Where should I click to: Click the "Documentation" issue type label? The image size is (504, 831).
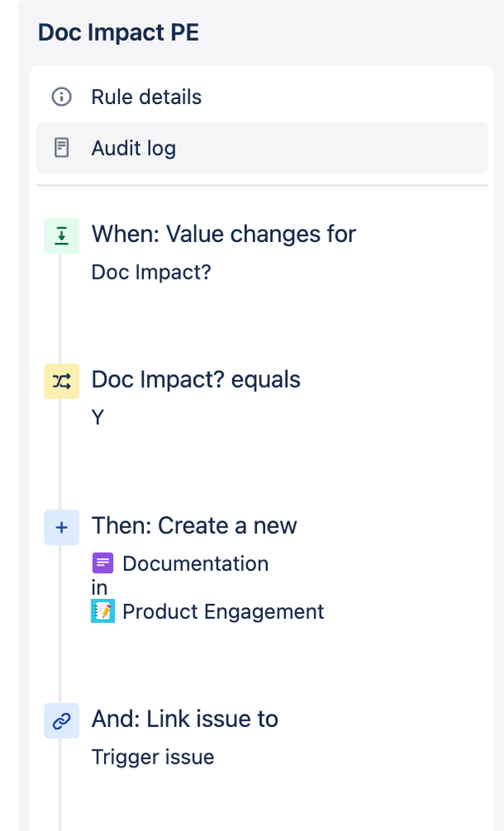pos(195,563)
